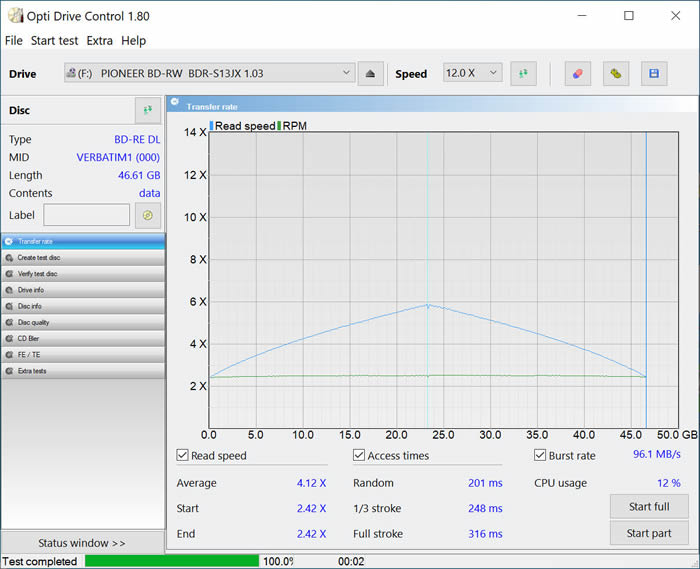Click the olive options icon in toolbar
This screenshot has width=700, height=569.
click(x=616, y=73)
